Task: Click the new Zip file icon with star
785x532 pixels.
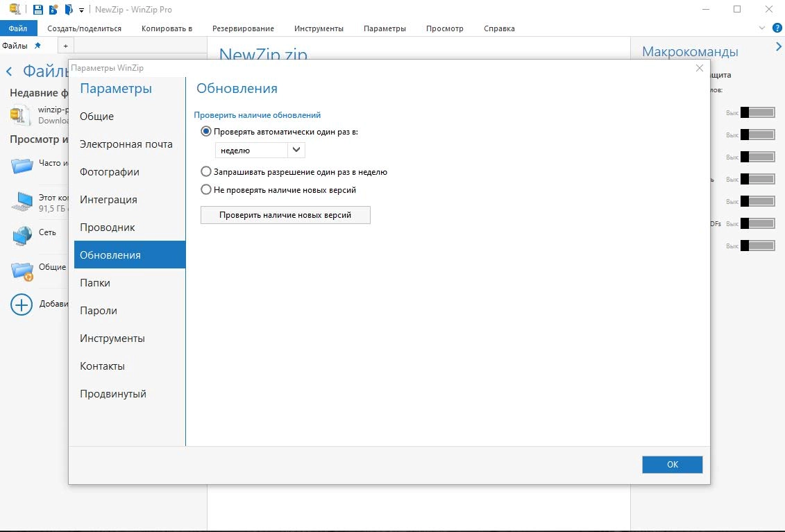Action: click(x=53, y=9)
